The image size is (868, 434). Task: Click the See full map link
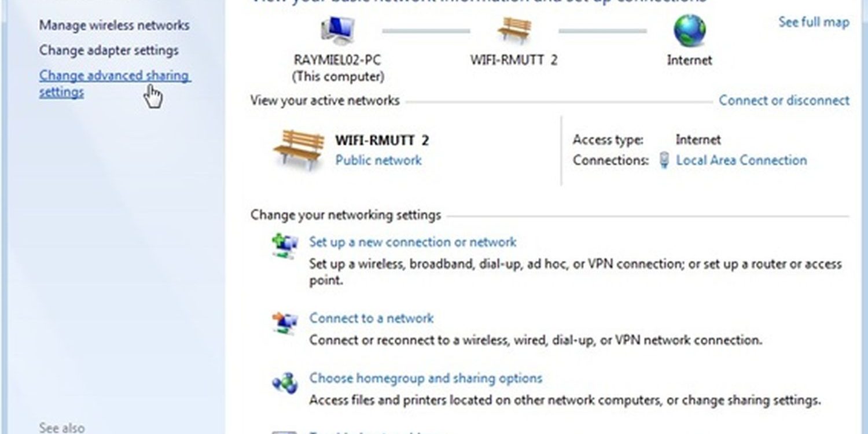click(814, 23)
